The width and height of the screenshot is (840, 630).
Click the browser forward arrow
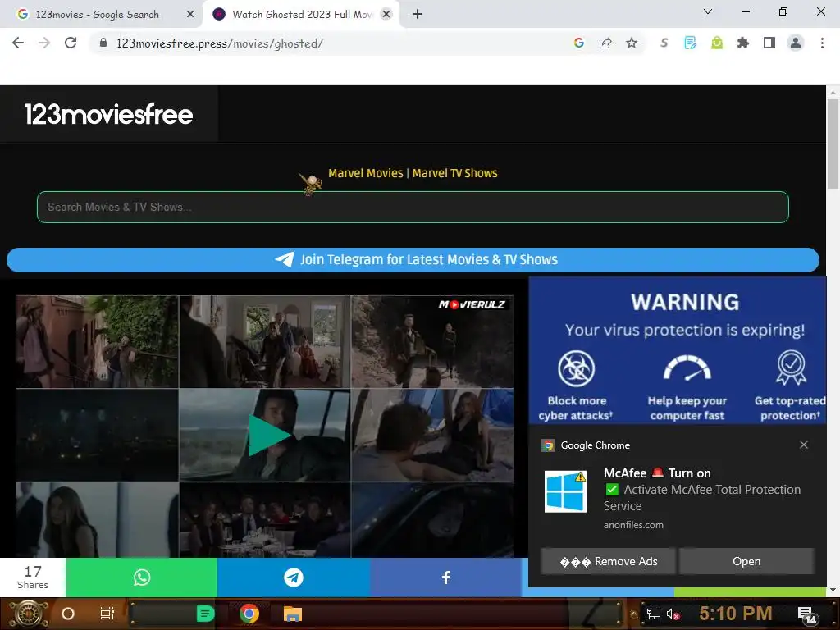pos(44,43)
